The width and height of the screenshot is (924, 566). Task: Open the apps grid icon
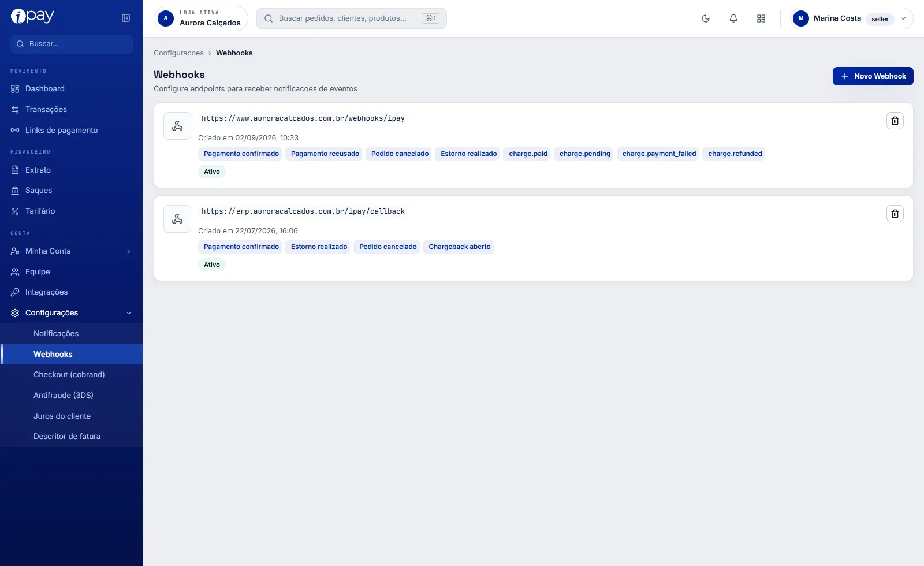[x=761, y=18]
